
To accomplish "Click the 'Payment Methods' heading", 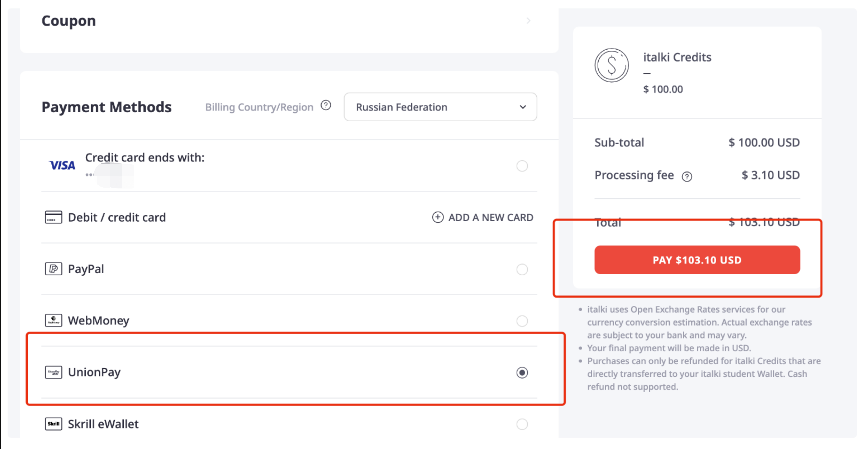I will coord(107,107).
